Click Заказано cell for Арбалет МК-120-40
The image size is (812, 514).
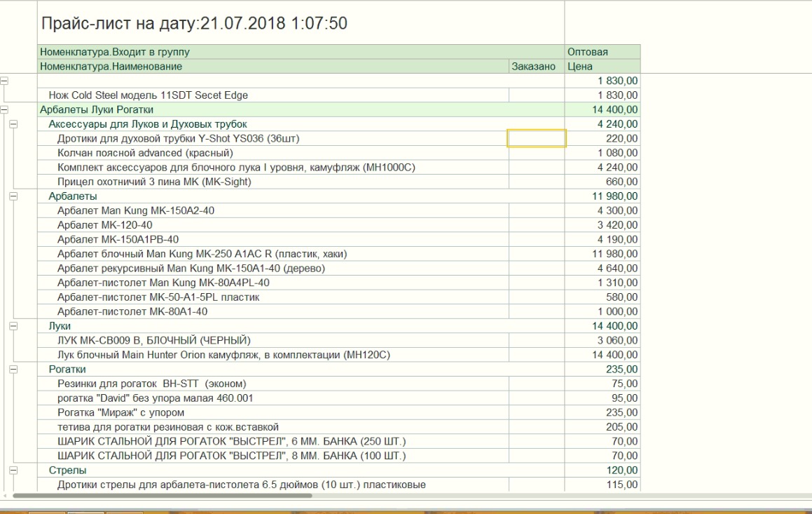point(536,225)
